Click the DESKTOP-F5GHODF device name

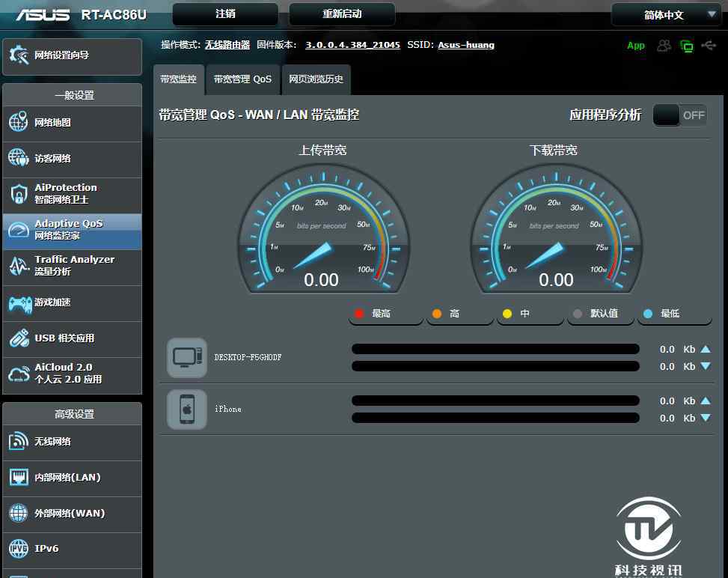click(248, 357)
